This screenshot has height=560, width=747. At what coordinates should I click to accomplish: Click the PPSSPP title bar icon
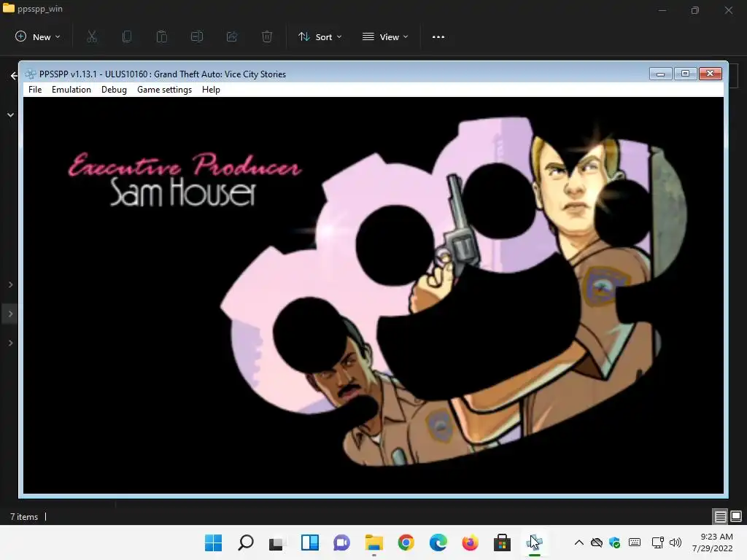click(31, 74)
